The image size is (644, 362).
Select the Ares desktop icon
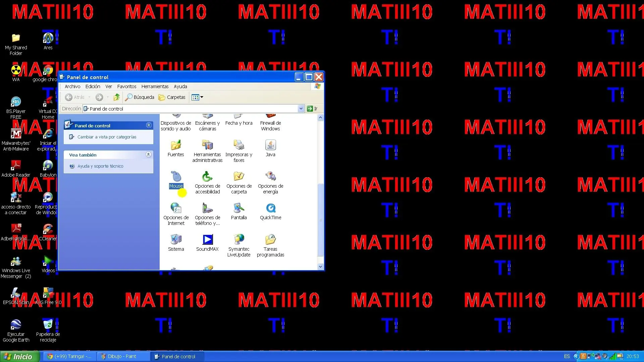pos(48,41)
